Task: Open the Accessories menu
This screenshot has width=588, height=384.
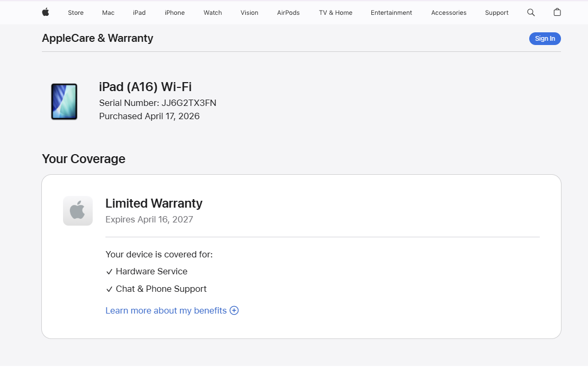Action: (449, 13)
